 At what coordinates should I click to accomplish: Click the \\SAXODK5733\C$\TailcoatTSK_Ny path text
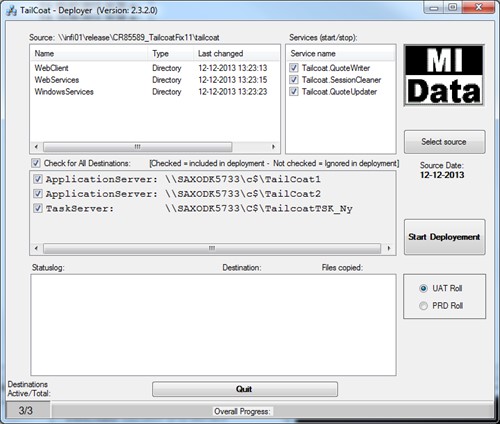[259, 209]
